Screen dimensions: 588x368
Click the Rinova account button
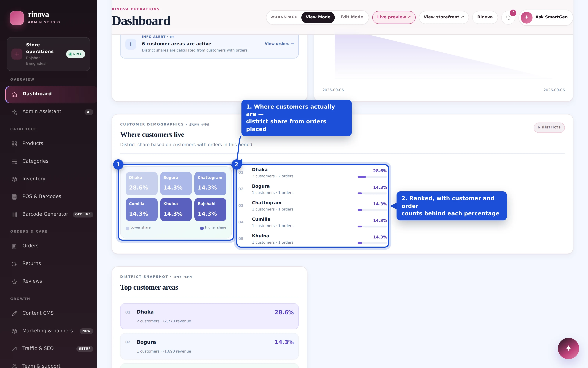[485, 17]
